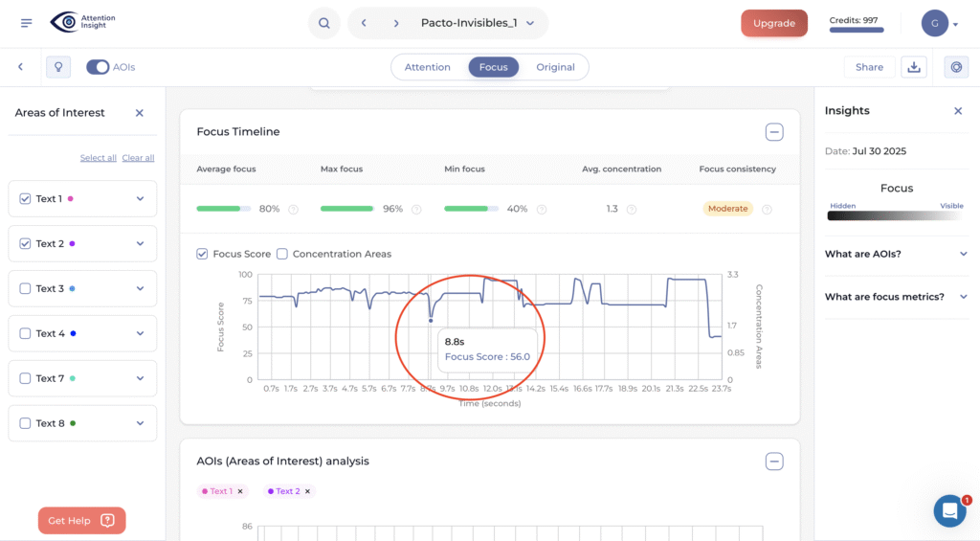
Task: Open the hamburger menu icon
Action: coord(26,23)
